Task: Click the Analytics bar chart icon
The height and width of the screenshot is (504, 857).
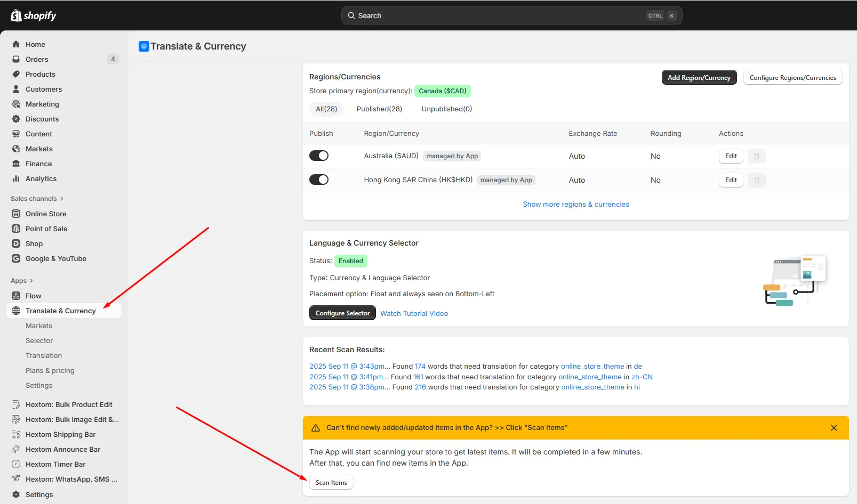Action: click(x=16, y=178)
